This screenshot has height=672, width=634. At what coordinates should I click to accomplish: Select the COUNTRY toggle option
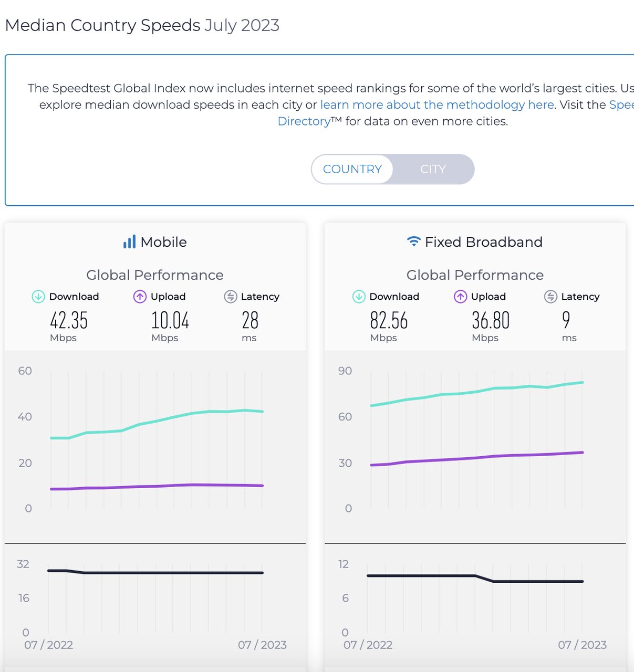352,169
